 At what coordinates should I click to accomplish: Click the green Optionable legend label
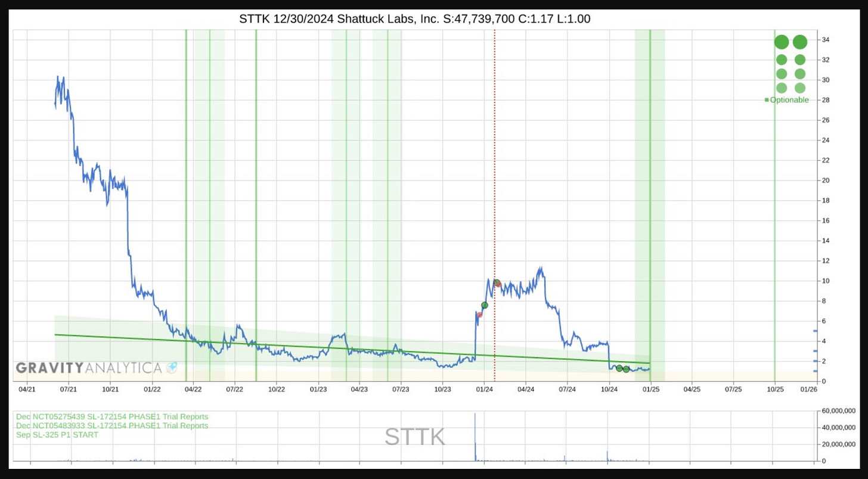pos(789,100)
